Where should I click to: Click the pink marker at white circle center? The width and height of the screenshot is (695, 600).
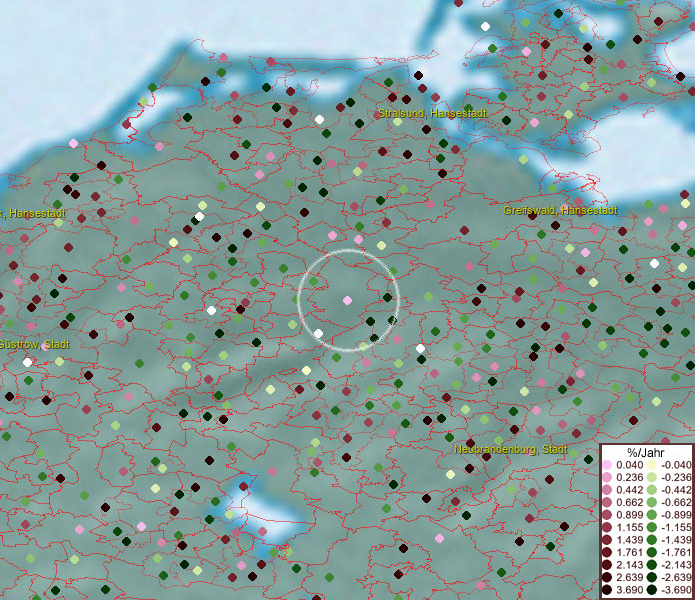tap(348, 300)
